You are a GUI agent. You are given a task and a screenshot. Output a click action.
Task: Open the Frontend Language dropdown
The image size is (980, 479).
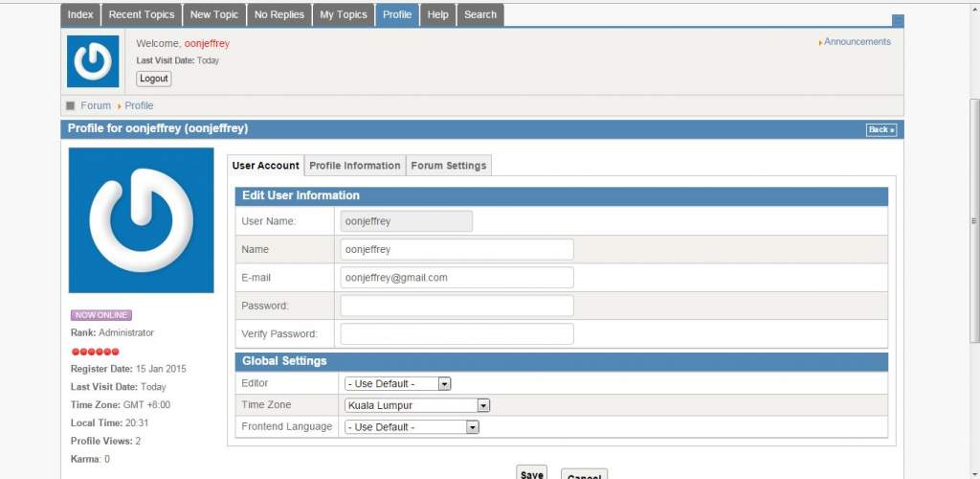coord(412,427)
